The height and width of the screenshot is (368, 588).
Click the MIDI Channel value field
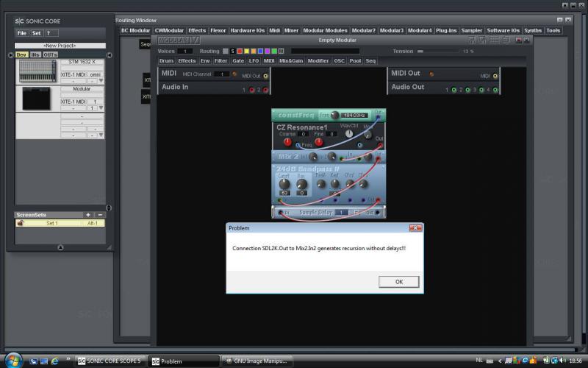click(222, 74)
